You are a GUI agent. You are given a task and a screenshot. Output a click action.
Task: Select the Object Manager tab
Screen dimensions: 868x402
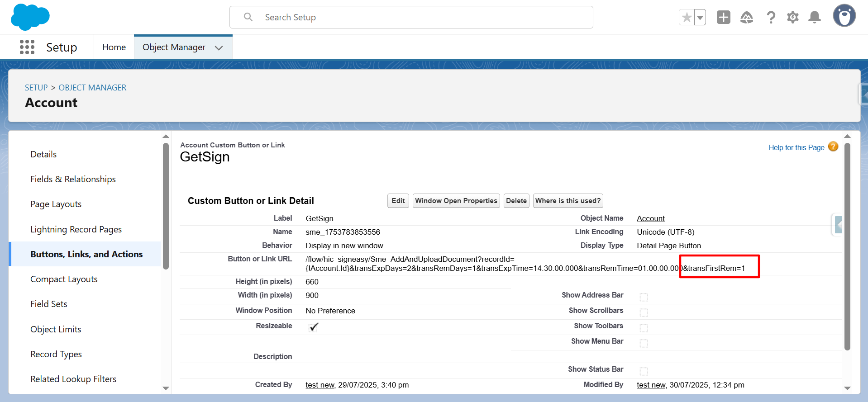[174, 47]
